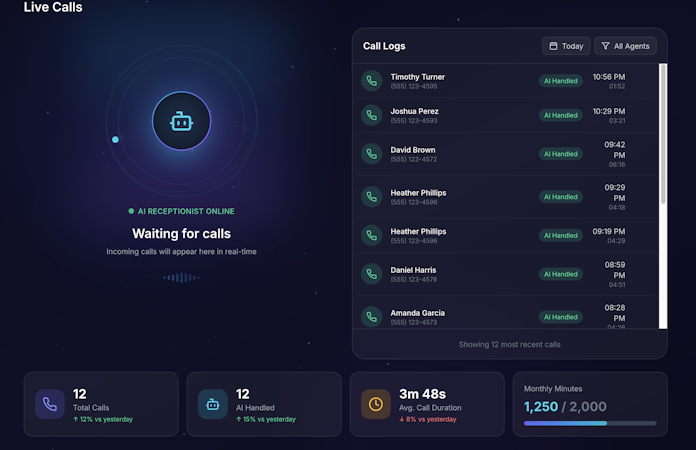Click the AI receptionist robot icon
This screenshot has height=450, width=696.
coord(182,121)
